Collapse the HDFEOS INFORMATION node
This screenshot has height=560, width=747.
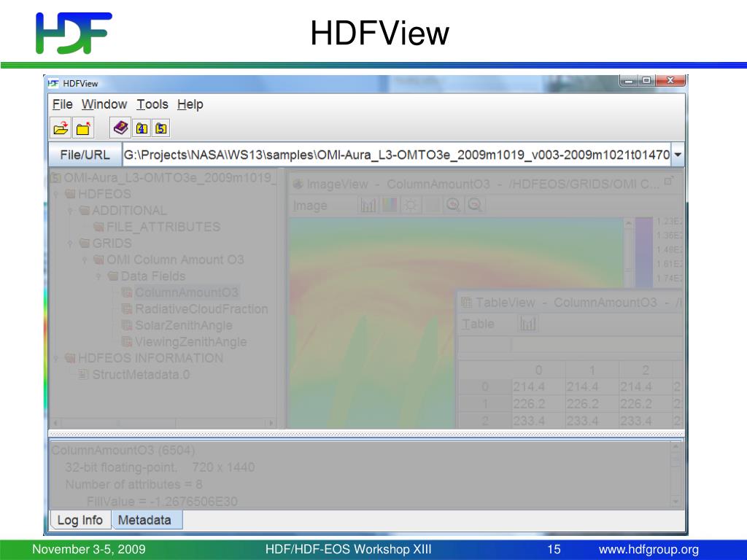[x=55, y=358]
